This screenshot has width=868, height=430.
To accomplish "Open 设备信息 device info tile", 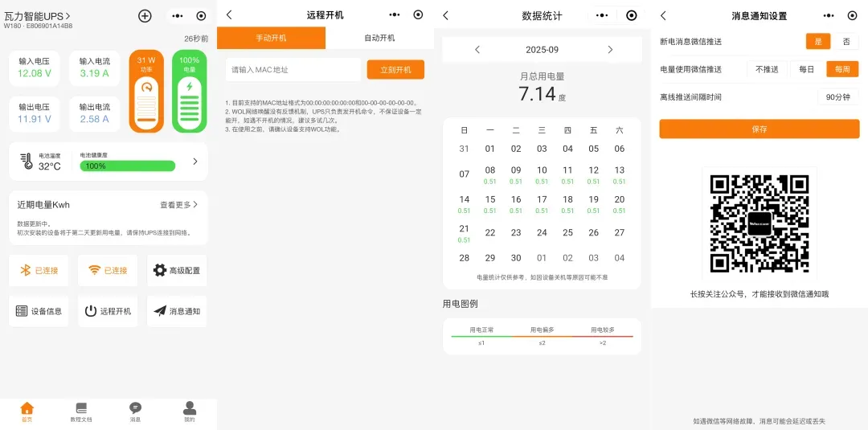I will 39,311.
